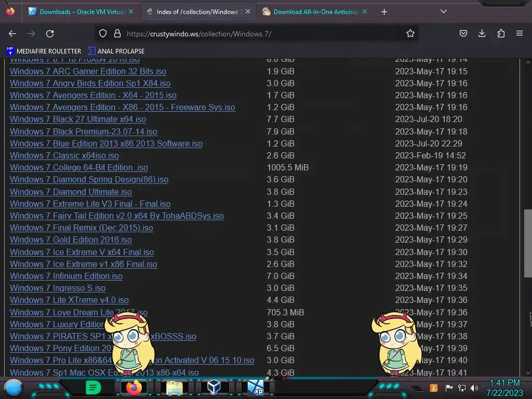Image resolution: width=532 pixels, height=399 pixels.
Task: Bookmark this page with the star
Action: pyautogui.click(x=410, y=34)
